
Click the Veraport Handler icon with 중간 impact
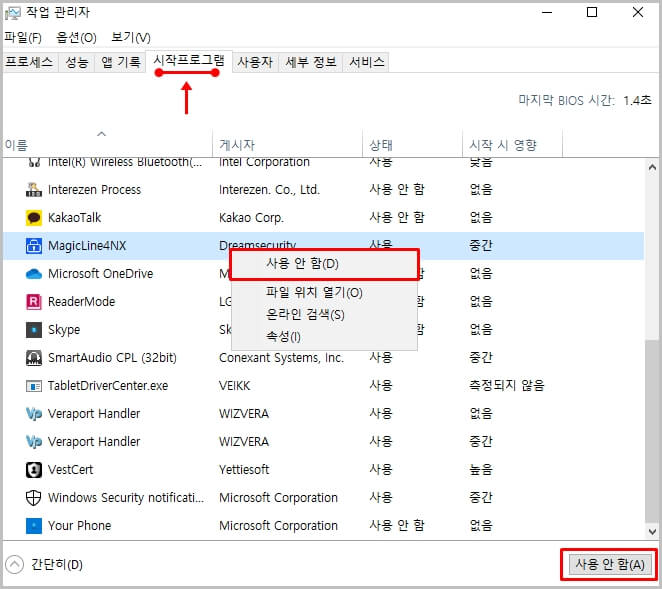click(34, 442)
